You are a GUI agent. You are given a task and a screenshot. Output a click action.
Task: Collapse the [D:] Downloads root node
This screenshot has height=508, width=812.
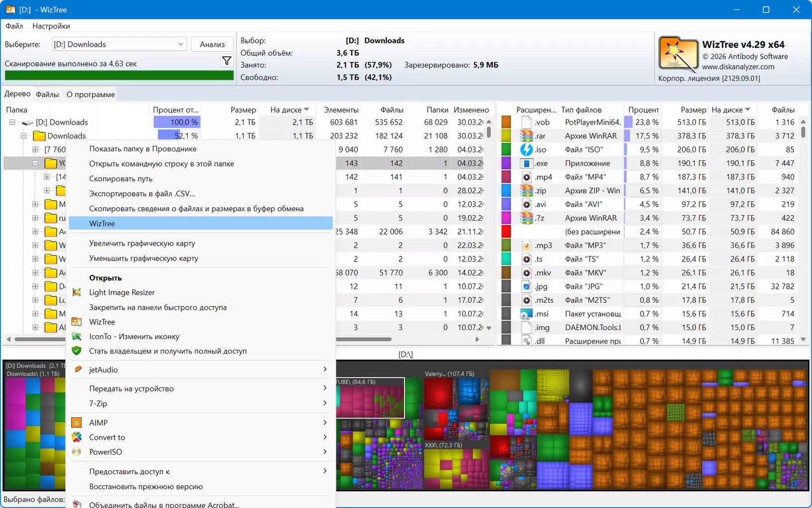coord(12,123)
